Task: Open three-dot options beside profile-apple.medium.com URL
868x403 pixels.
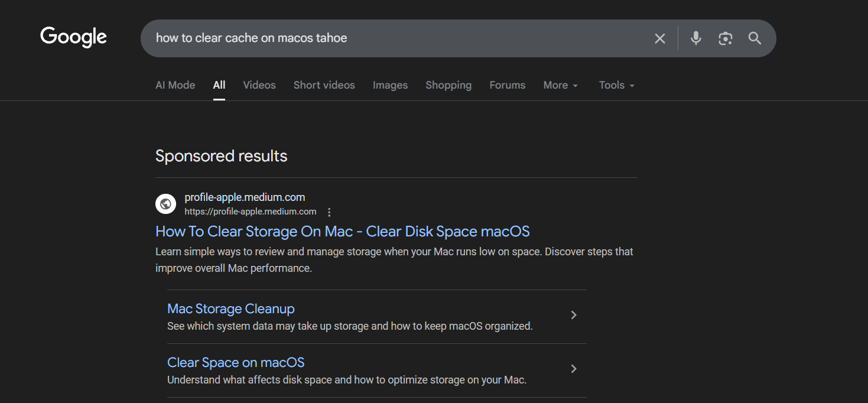Action: click(x=330, y=212)
